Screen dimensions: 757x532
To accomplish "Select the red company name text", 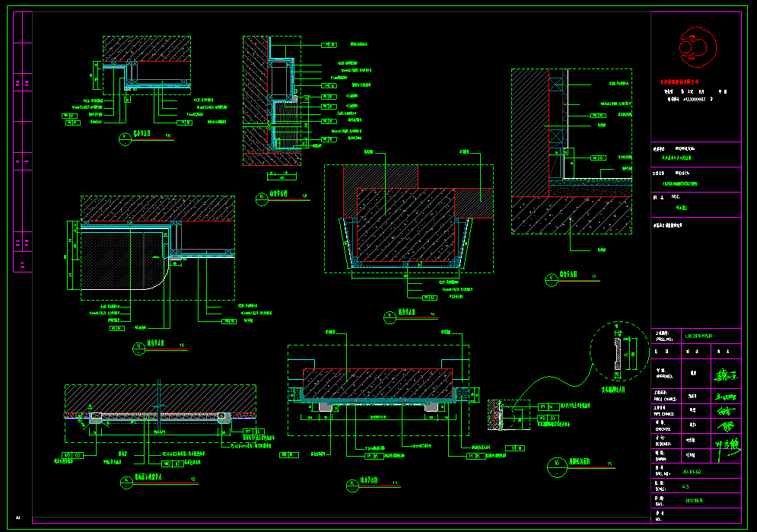I will [x=684, y=79].
